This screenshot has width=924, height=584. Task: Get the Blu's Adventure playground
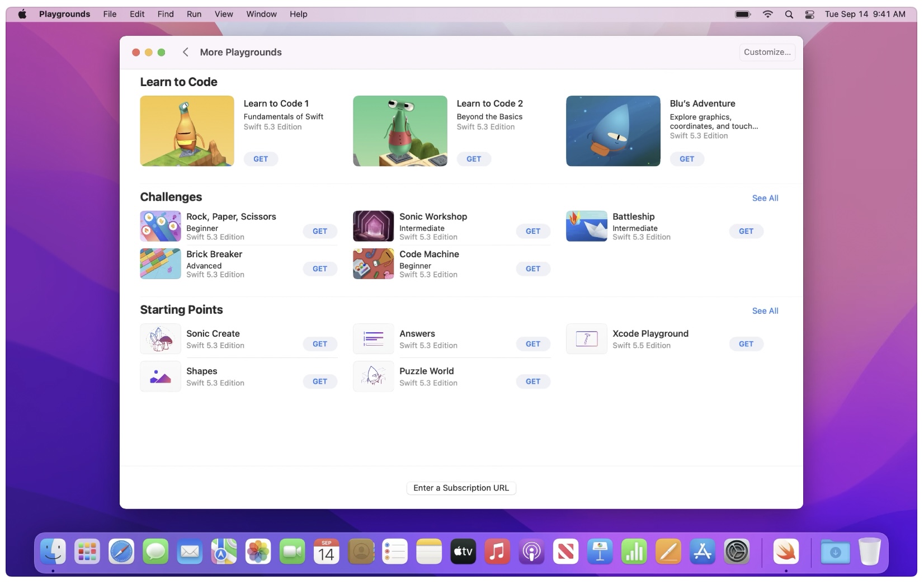coord(687,159)
